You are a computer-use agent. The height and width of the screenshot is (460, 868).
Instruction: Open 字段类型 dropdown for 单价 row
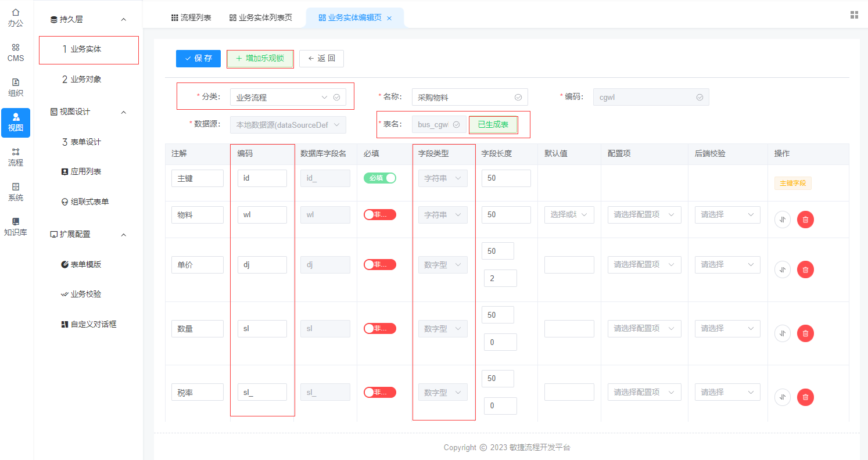click(x=443, y=265)
